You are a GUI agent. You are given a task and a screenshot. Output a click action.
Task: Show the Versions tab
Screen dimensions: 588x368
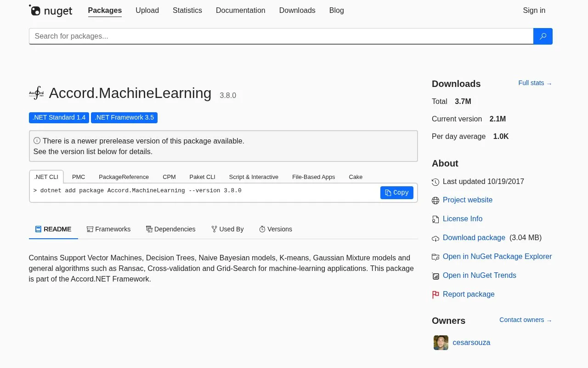[x=276, y=229]
